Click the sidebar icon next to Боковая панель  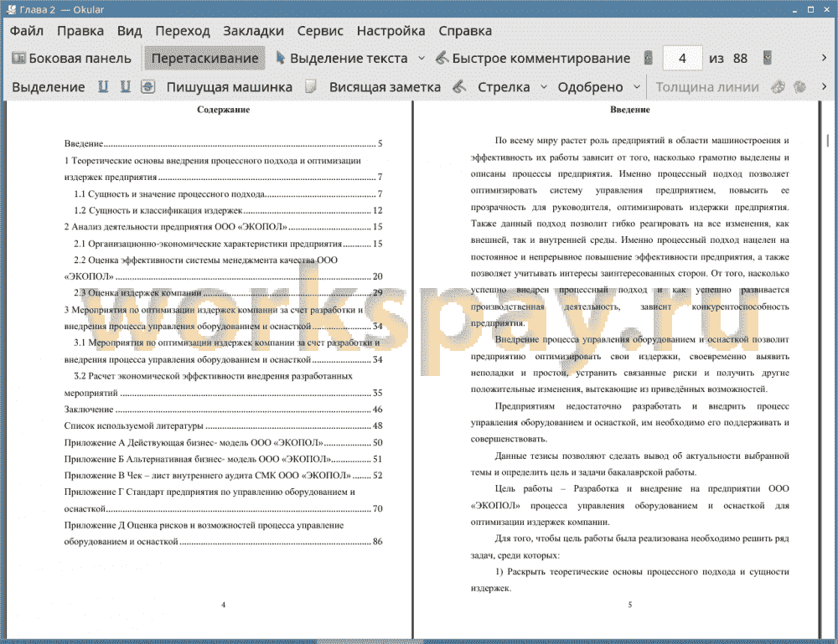pyautogui.click(x=18, y=58)
